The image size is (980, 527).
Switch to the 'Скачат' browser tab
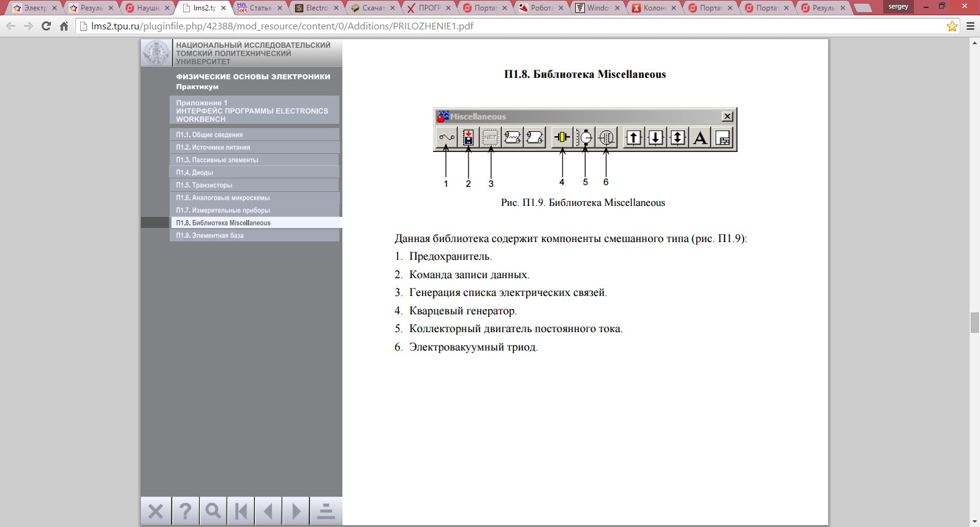[x=373, y=8]
